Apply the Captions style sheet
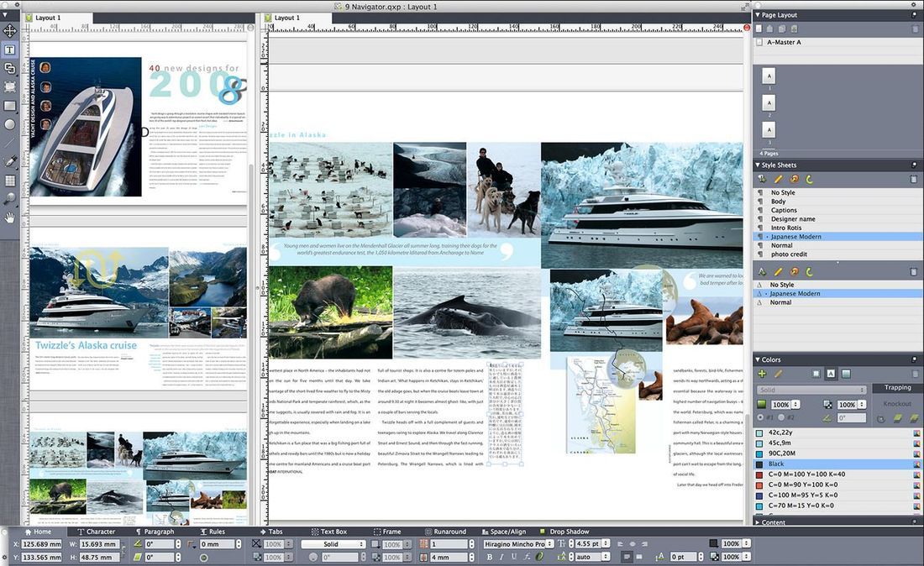 (783, 210)
